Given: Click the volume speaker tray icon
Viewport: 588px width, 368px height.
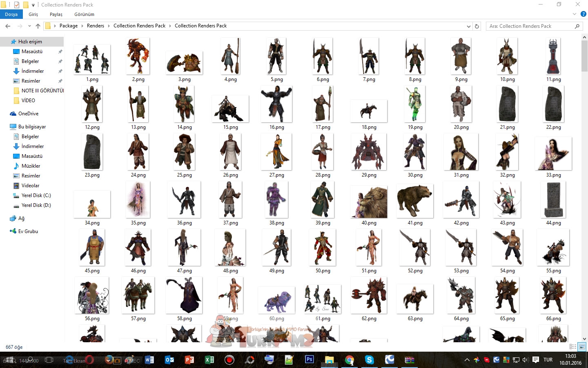Looking at the screenshot, I should (525, 360).
